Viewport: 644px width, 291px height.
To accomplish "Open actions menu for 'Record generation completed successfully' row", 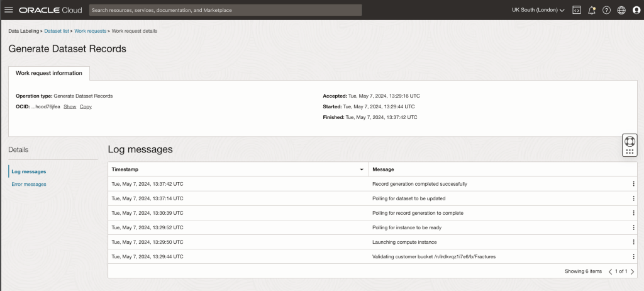I will point(633,184).
